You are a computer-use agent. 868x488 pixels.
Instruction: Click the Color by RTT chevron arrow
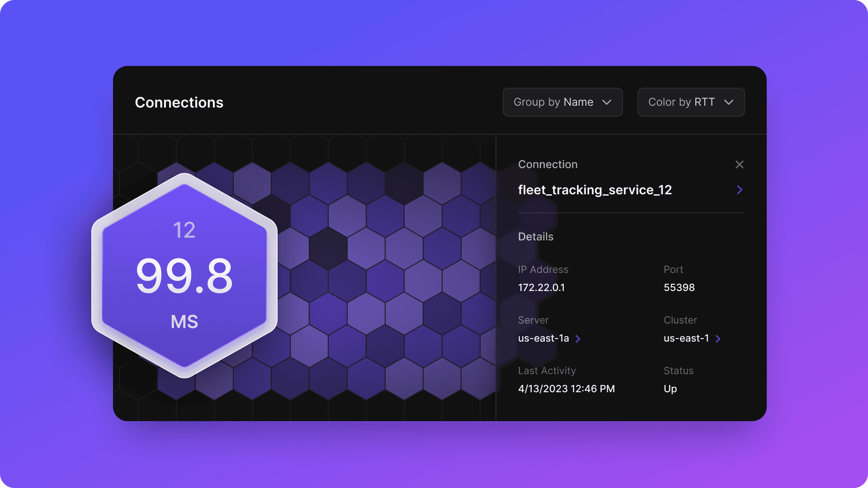coord(728,103)
